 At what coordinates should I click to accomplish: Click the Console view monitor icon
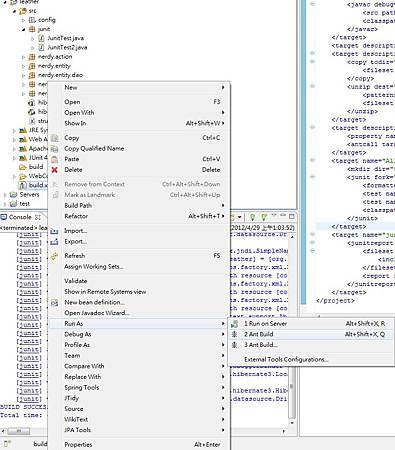coord(4,217)
